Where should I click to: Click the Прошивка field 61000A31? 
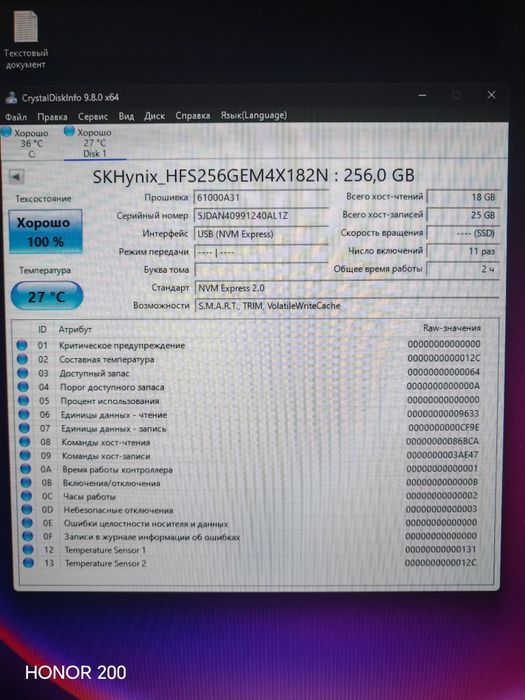tap(261, 197)
